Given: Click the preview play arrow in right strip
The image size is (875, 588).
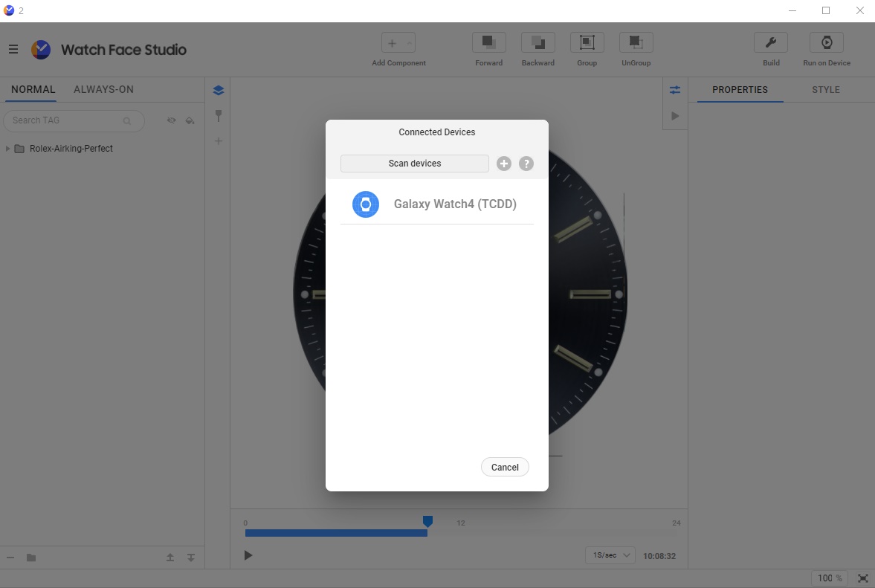Looking at the screenshot, I should 675,116.
